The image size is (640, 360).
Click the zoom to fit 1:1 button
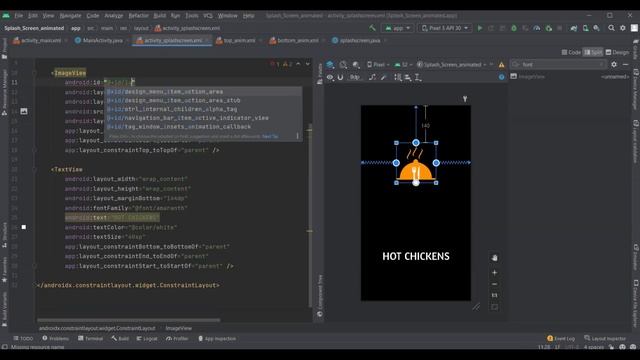[495, 295]
